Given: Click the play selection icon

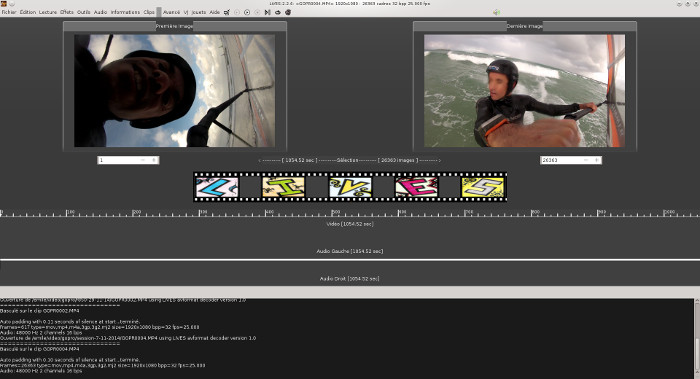Looking at the screenshot, I should click(267, 12).
